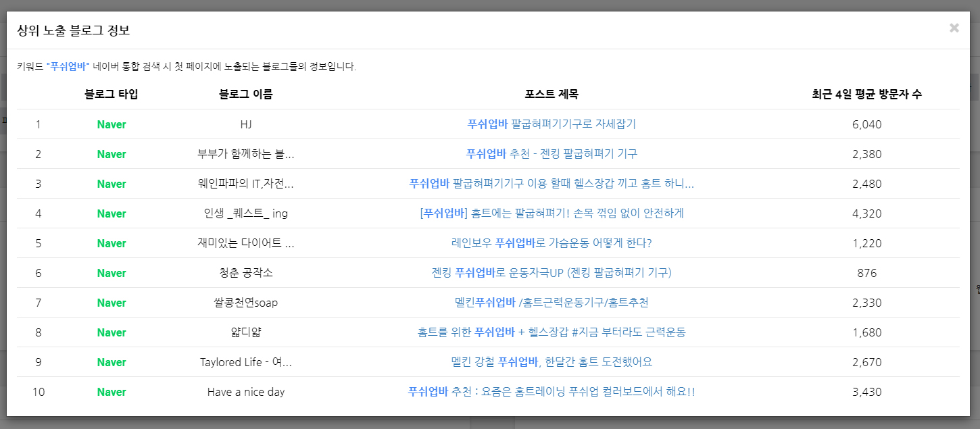The height and width of the screenshot is (429, 980).
Task: Click blog name '부부가 함께하는 블…'
Action: point(246,154)
